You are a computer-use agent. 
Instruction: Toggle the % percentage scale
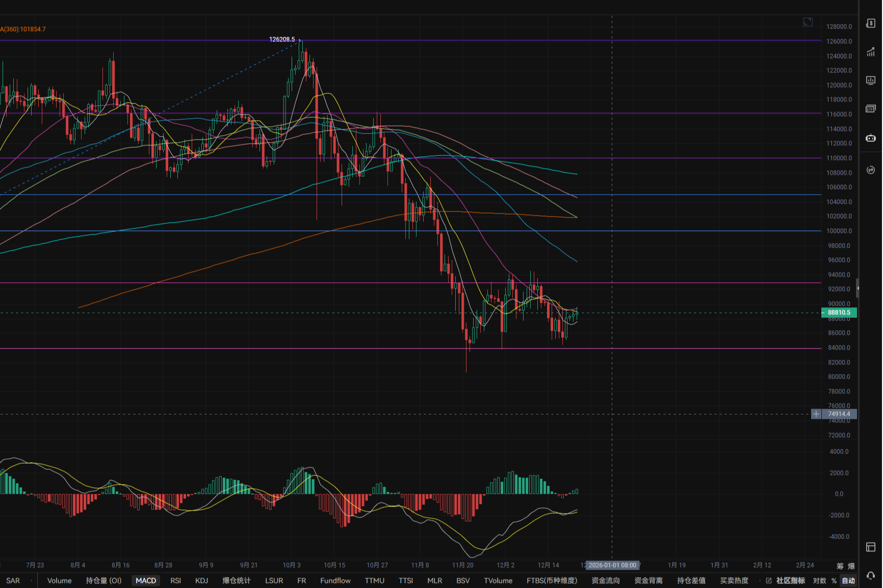click(x=834, y=581)
